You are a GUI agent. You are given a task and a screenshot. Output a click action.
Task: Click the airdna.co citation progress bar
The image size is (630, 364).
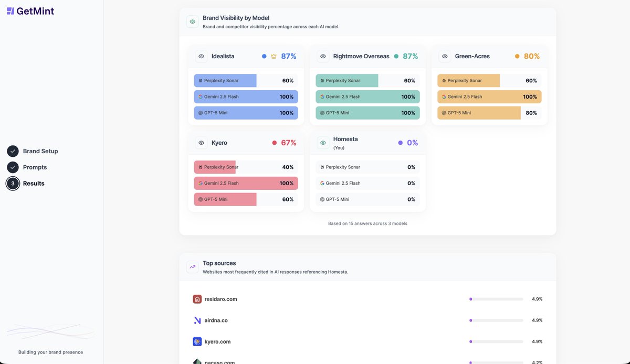496,320
